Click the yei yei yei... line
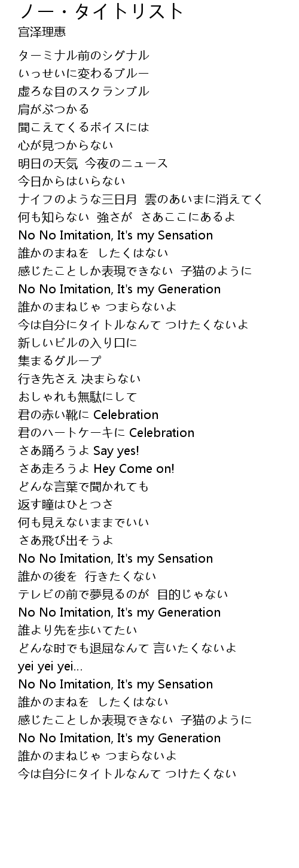This screenshot has height=868, width=299. point(51,666)
